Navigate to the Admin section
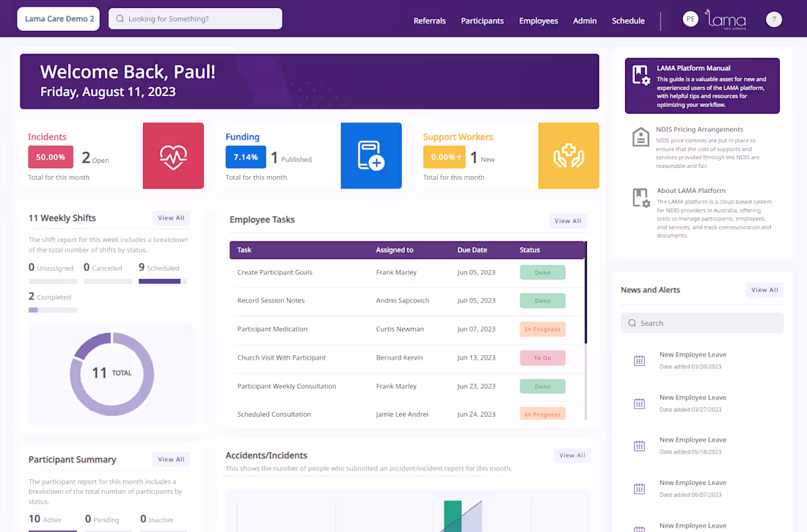This screenshot has width=807, height=532. click(x=585, y=21)
